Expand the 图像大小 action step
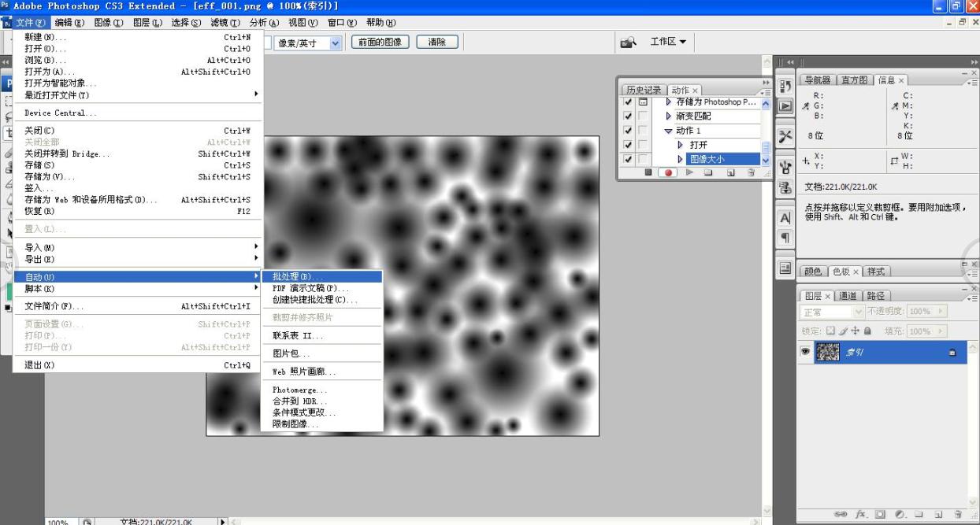The width and height of the screenshot is (980, 525). 681,159
